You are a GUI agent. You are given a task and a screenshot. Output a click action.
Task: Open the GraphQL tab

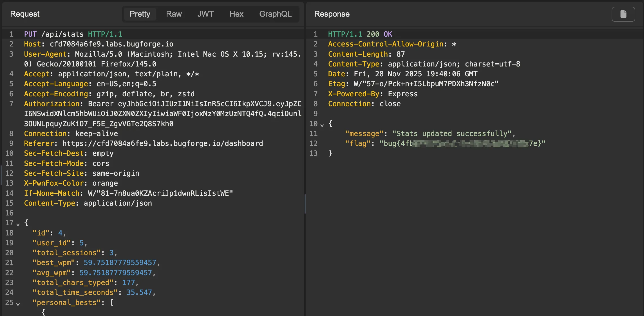275,14
